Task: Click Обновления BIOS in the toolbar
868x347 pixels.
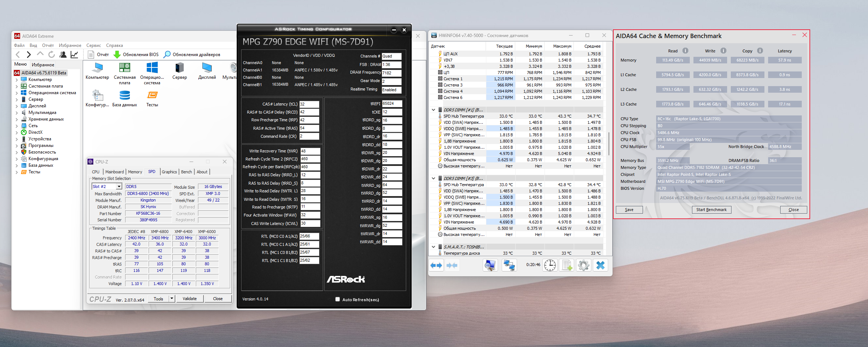Action: coord(136,55)
